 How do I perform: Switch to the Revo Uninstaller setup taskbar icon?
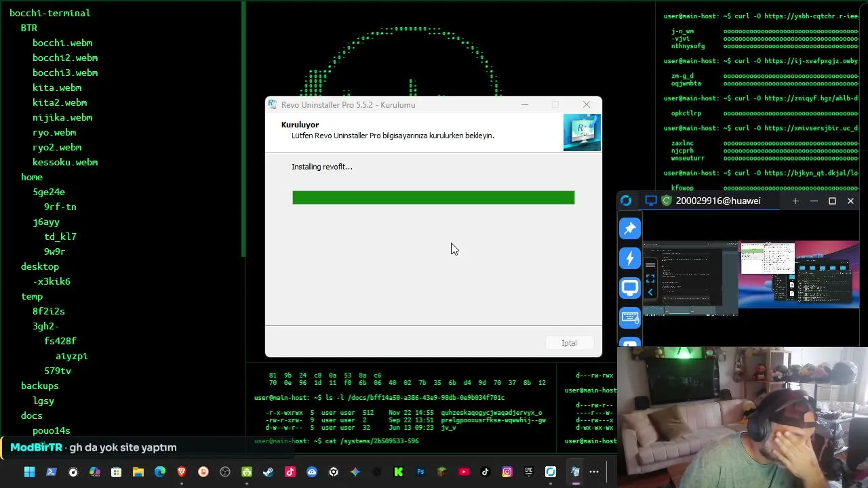coord(575,472)
